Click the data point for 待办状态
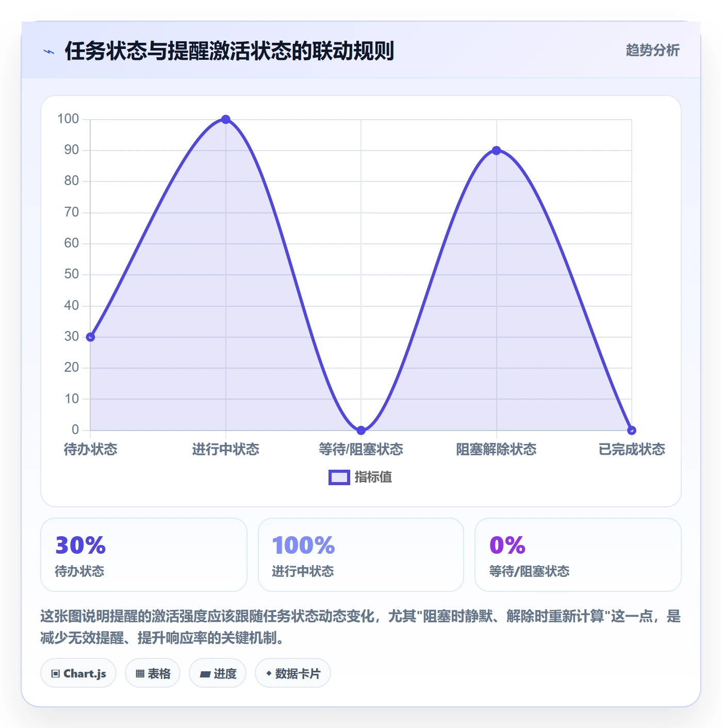Image resolution: width=722 pixels, height=728 pixels. tap(90, 337)
